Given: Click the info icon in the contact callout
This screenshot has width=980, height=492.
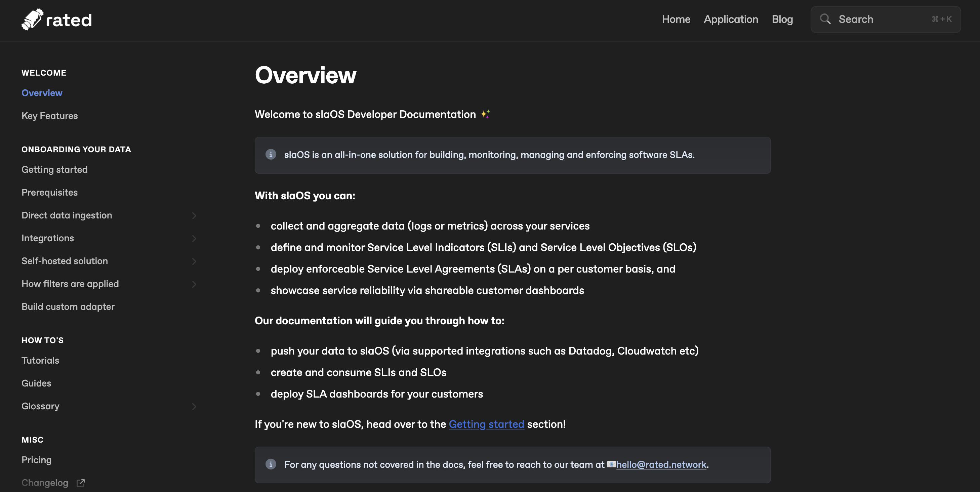Looking at the screenshot, I should pos(271,464).
